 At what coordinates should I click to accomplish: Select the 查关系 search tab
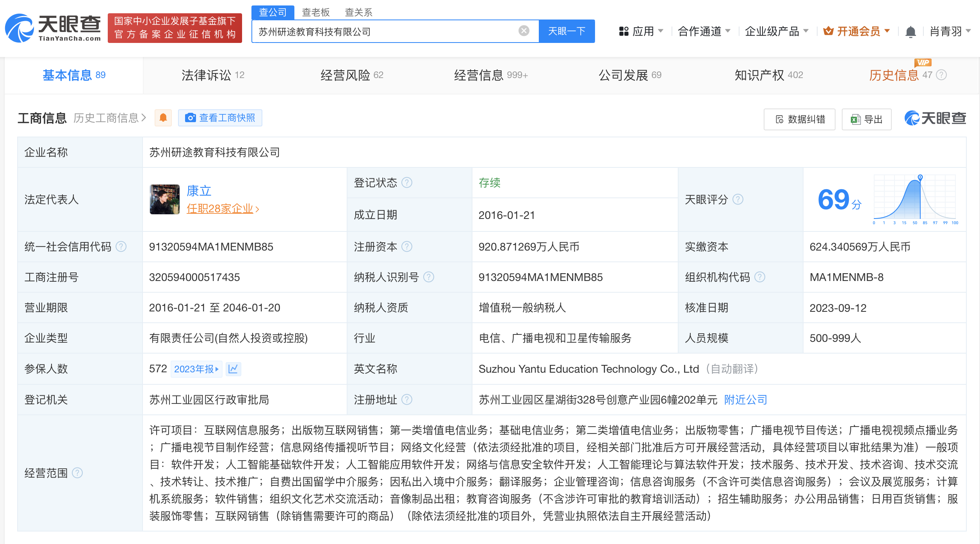pyautogui.click(x=358, y=12)
